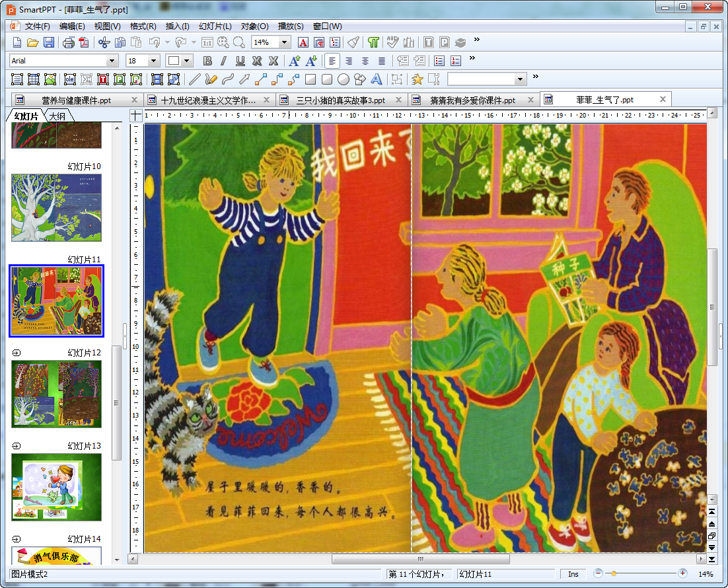Open the 14% zoom level dropdown

(285, 43)
